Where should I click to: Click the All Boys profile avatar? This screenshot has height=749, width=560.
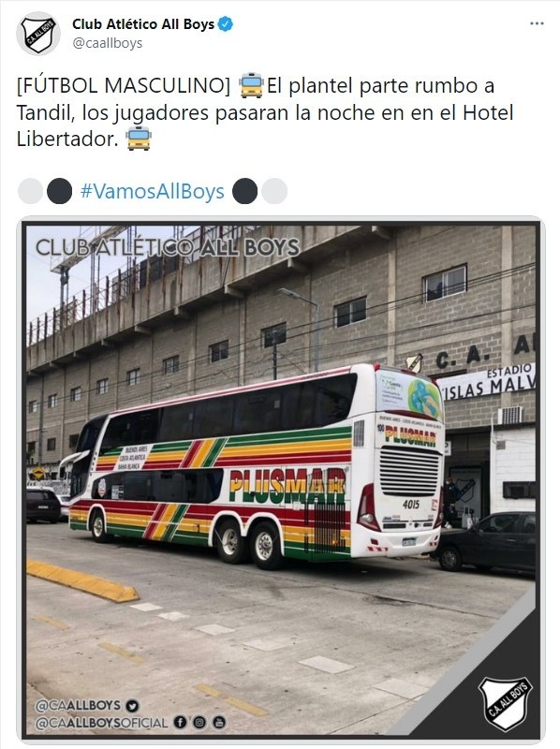pos(38,34)
